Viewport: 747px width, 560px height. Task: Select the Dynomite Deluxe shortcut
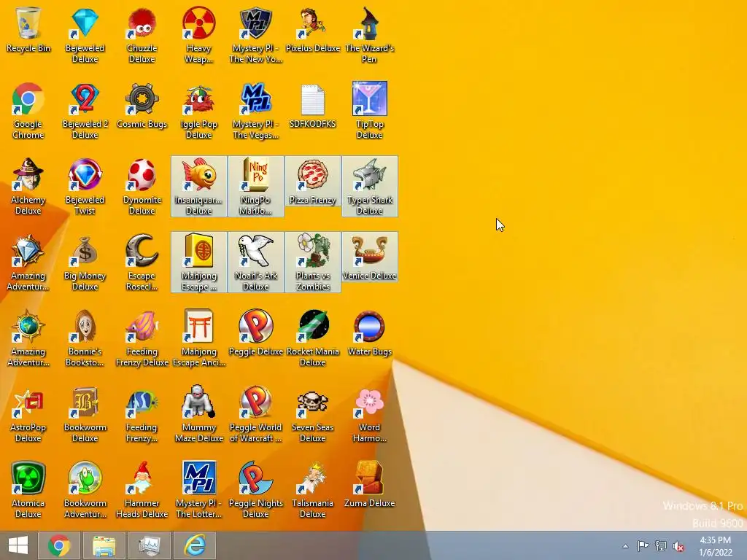tap(142, 186)
